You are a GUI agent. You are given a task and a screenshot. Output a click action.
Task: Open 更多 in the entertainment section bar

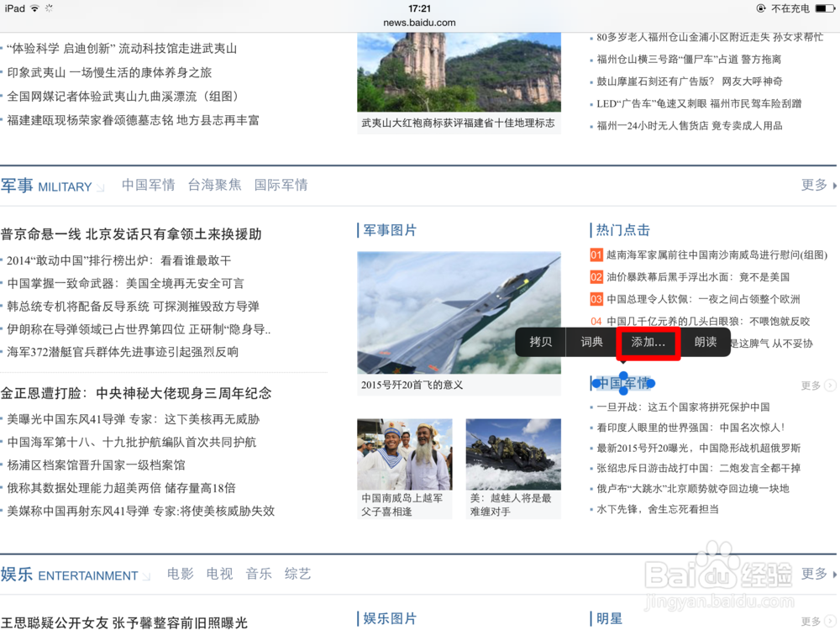click(x=813, y=574)
